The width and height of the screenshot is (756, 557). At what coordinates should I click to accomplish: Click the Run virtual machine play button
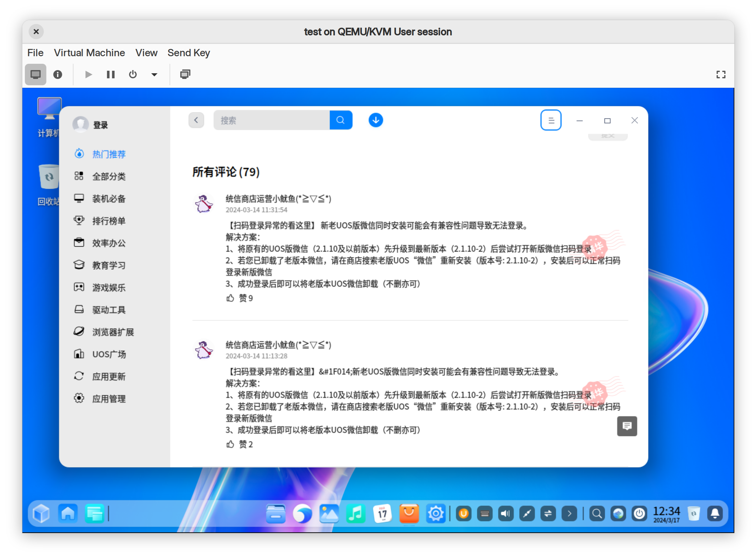[x=88, y=74]
